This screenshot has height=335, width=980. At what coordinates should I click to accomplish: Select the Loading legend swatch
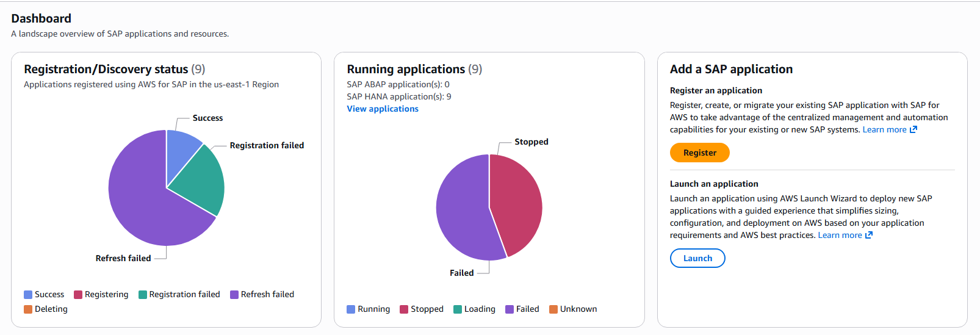(x=458, y=309)
